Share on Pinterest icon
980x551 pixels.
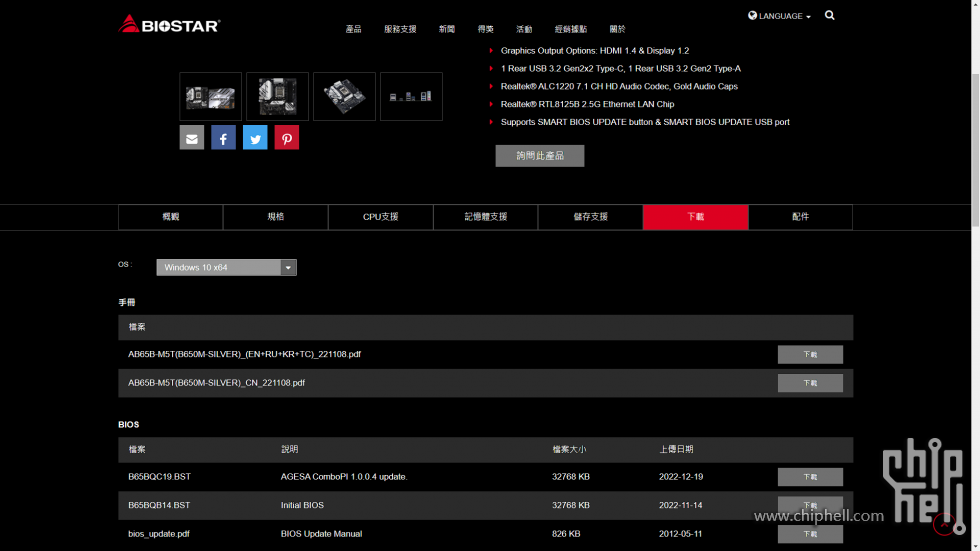pyautogui.click(x=287, y=138)
